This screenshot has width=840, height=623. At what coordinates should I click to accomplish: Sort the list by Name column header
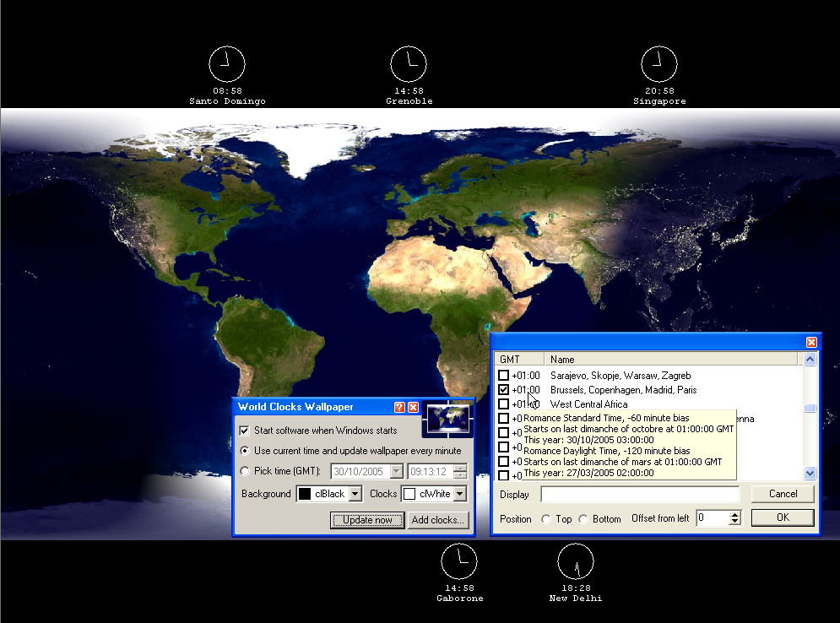pos(671,360)
